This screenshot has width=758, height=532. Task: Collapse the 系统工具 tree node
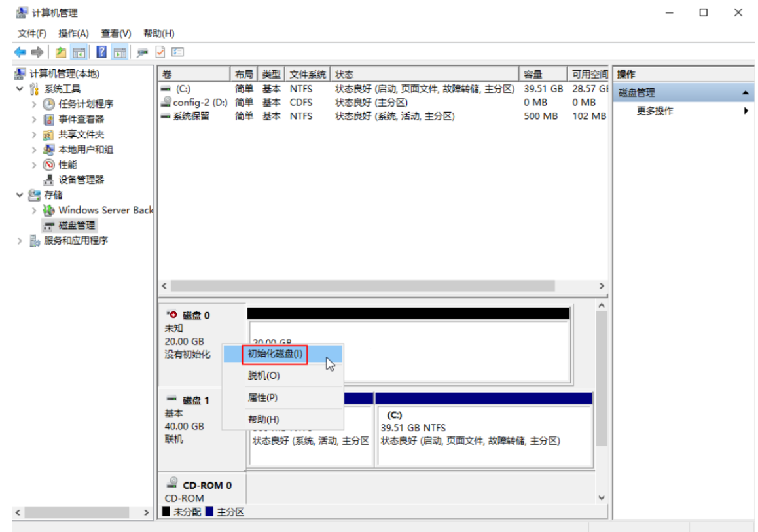coord(20,89)
